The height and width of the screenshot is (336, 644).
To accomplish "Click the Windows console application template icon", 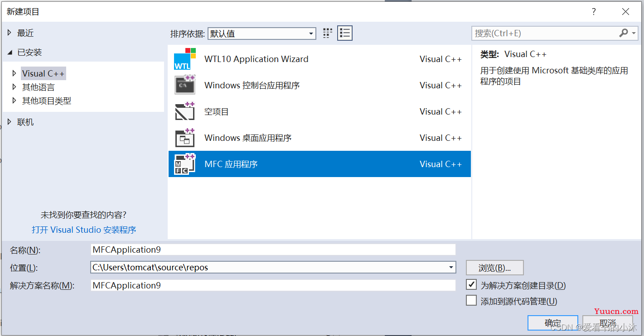I will 185,85.
